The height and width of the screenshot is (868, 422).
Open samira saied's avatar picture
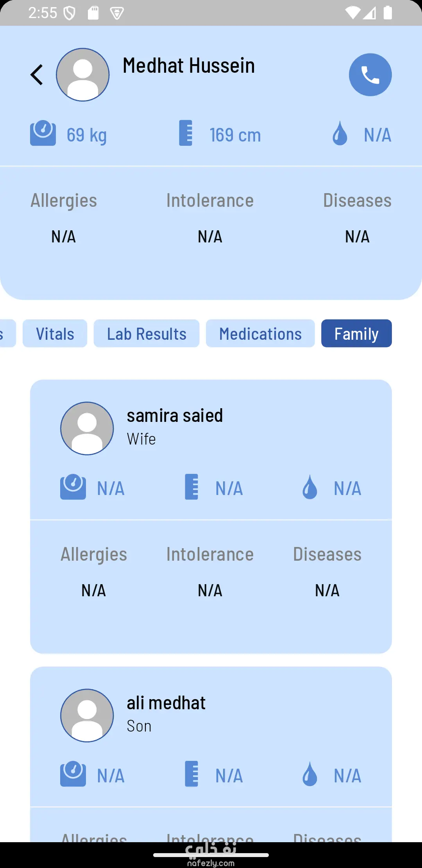[87, 429]
